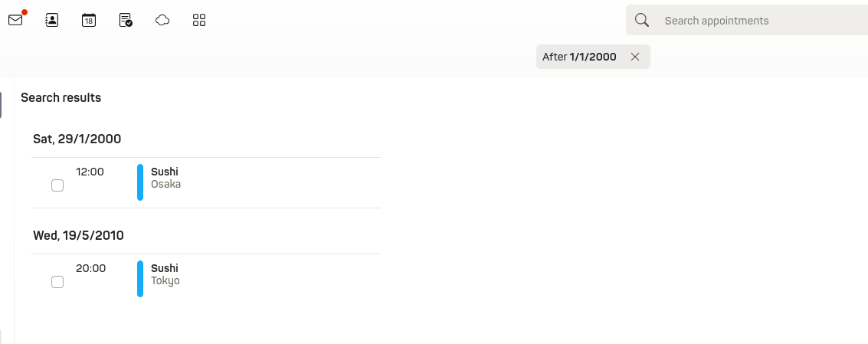Tick the checkbox for the 12:00 appointment
Viewport: 868px width, 344px height.
[57, 185]
